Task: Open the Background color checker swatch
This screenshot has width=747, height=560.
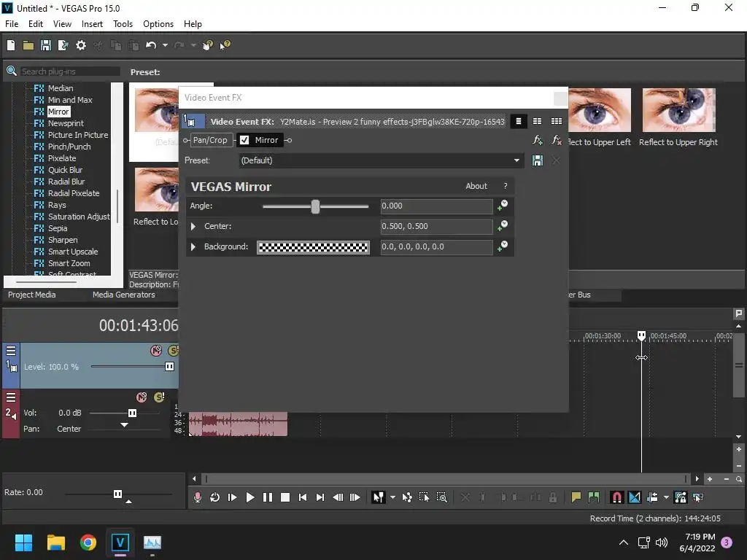Action: [x=313, y=247]
